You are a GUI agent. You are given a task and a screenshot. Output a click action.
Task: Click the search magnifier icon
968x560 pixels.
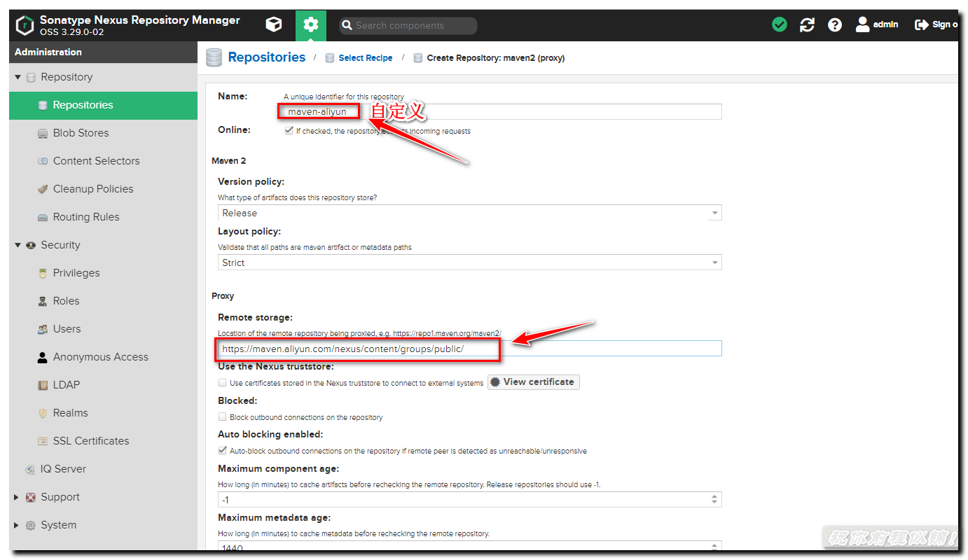point(347,26)
